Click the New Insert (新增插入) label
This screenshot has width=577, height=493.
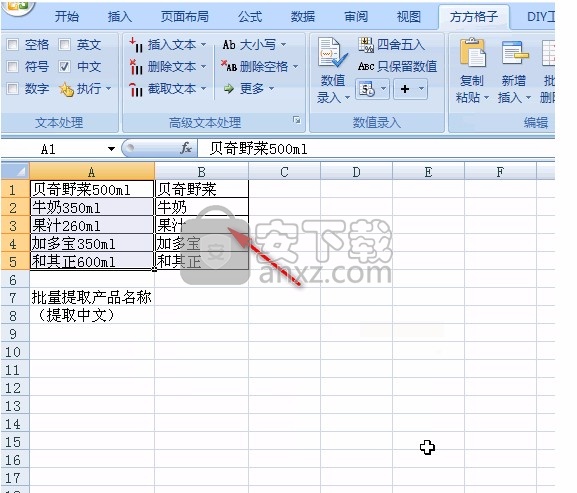click(514, 89)
